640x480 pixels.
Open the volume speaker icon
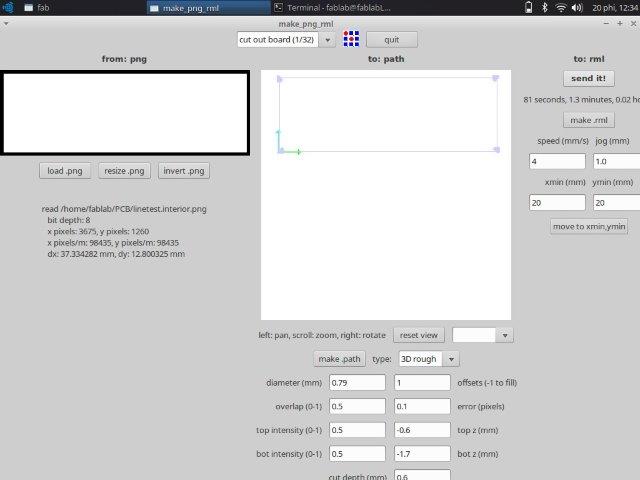click(577, 7)
